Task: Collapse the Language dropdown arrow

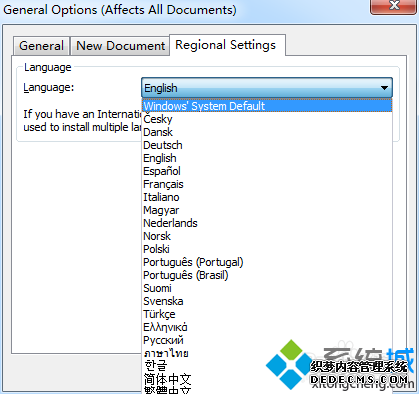Action: (384, 88)
